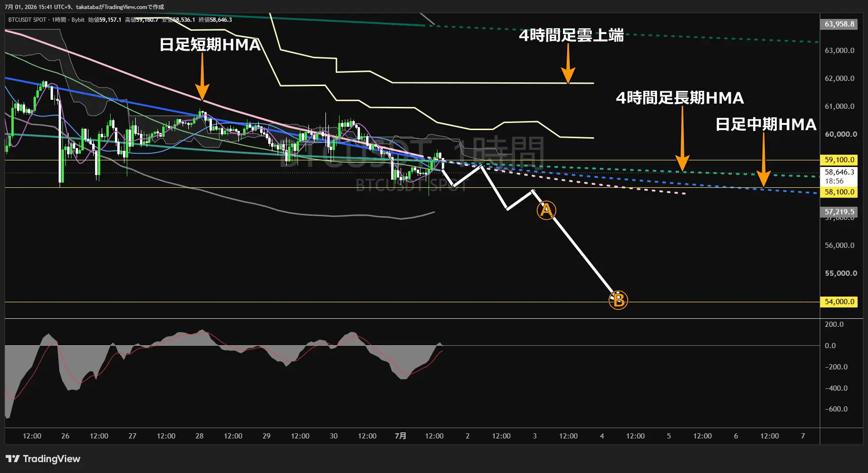Click the 18:56 bar countdown
This screenshot has width=868, height=473.
(834, 181)
